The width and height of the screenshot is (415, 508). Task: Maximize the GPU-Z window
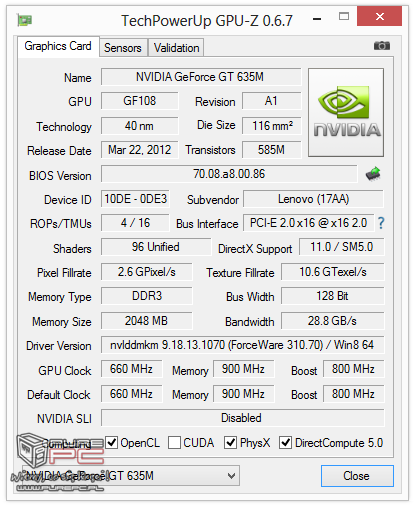point(344,16)
